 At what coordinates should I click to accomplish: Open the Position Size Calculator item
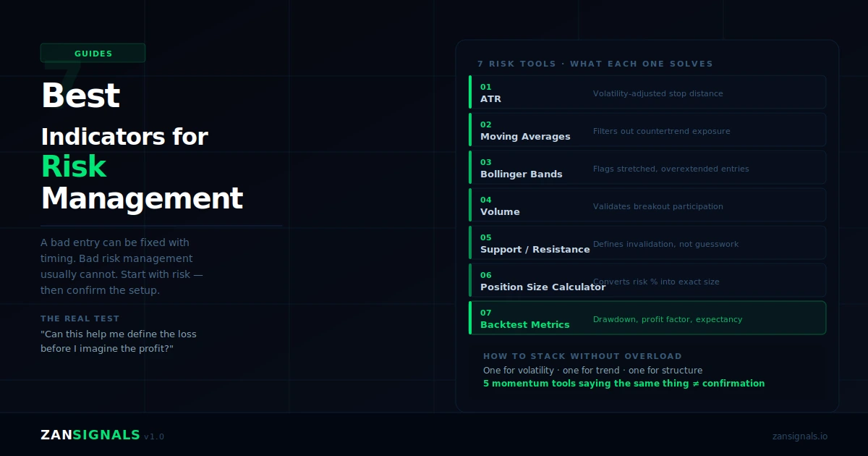coord(647,280)
